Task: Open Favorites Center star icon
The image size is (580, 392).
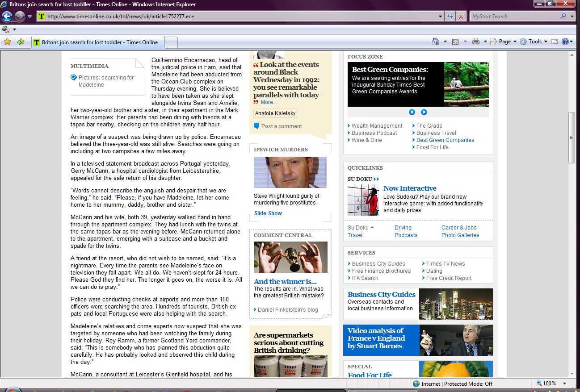Action: click(7, 42)
